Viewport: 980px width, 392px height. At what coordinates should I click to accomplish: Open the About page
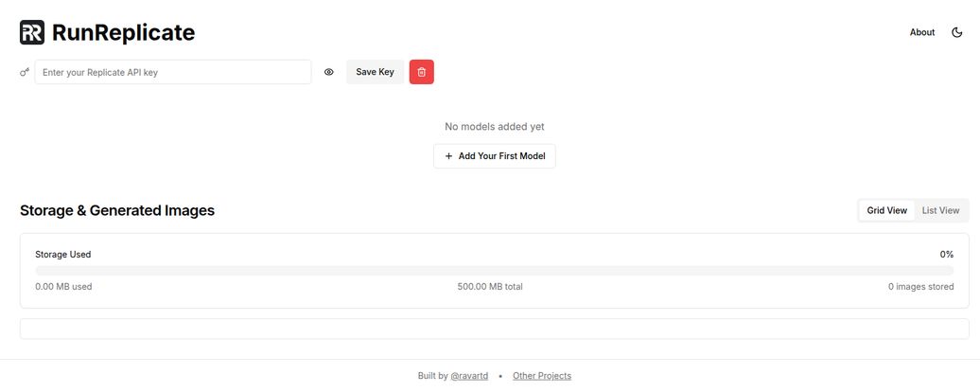point(922,32)
